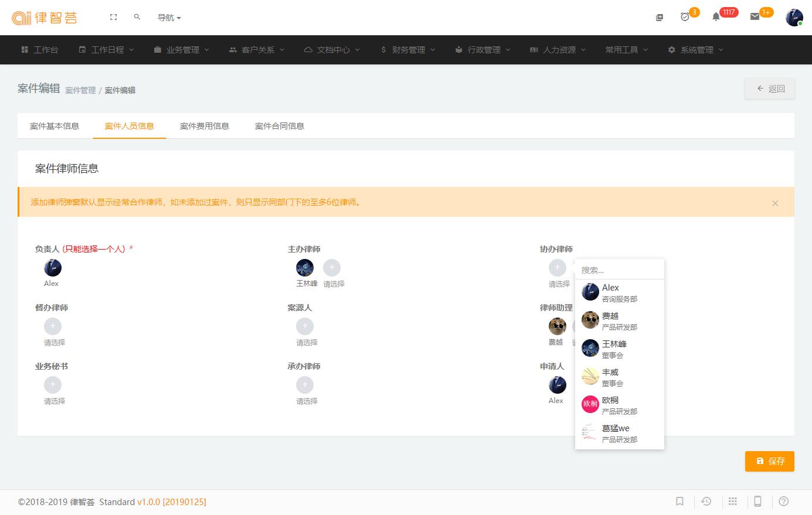This screenshot has height=515, width=812.
Task: Open the notification bell with 1117 badge
Action: [716, 17]
